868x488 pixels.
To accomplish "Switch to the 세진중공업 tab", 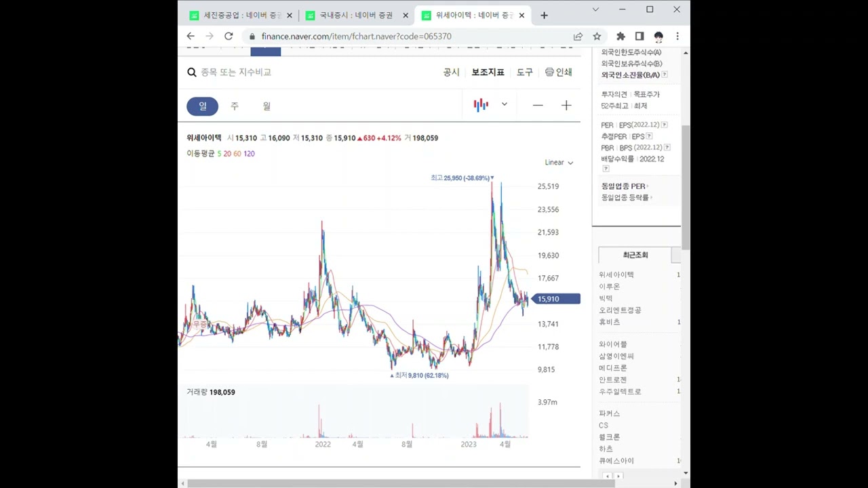I will (241, 15).
